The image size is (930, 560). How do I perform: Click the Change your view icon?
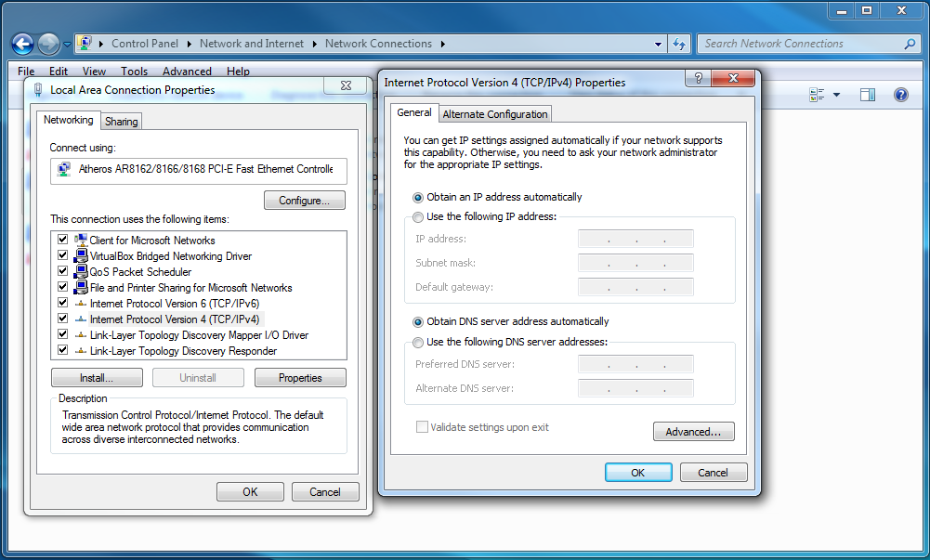tap(817, 95)
